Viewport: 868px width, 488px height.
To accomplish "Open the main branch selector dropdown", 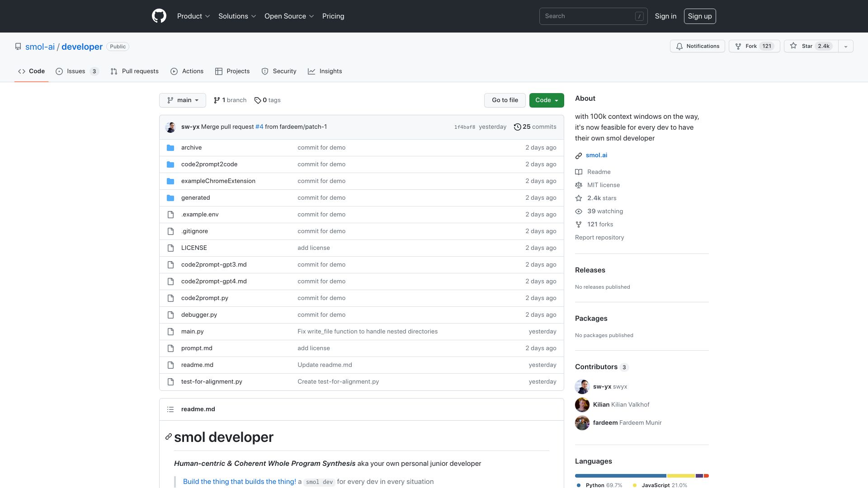I will (x=183, y=100).
